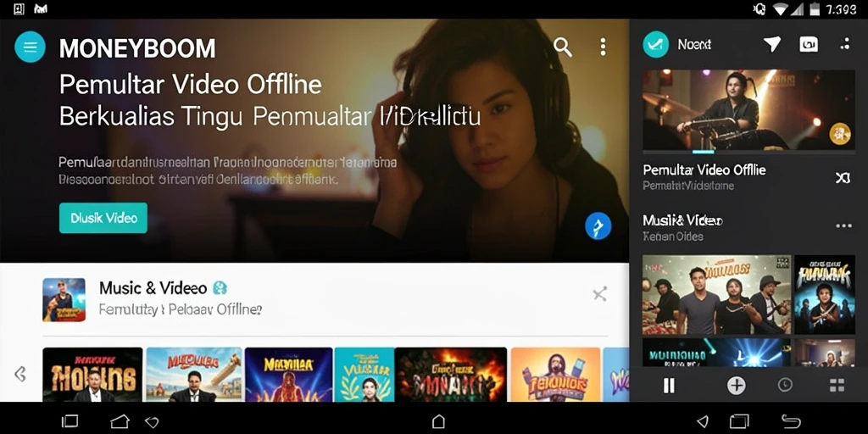
Task: Open the Moiins movie poster
Action: click(92, 374)
